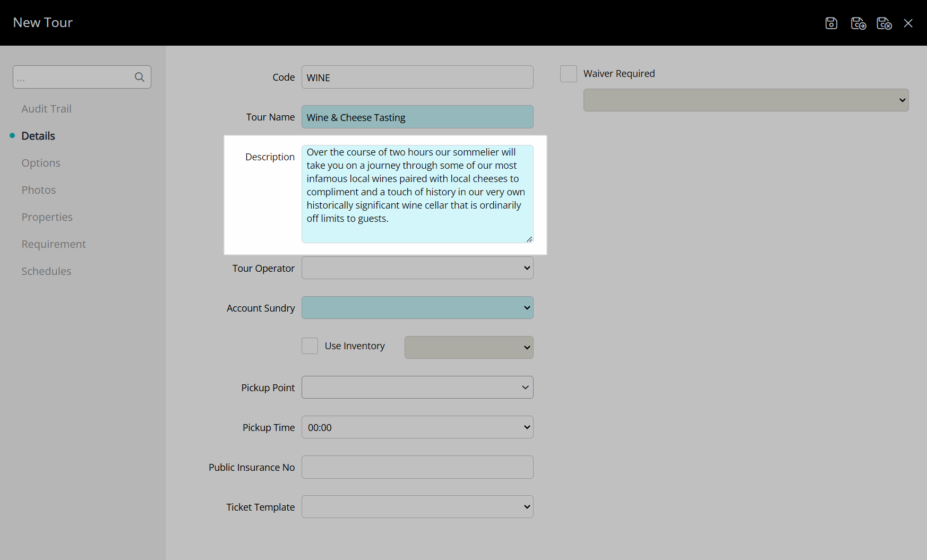
Task: Open the Tour Operator dropdown
Action: pyautogui.click(x=417, y=268)
